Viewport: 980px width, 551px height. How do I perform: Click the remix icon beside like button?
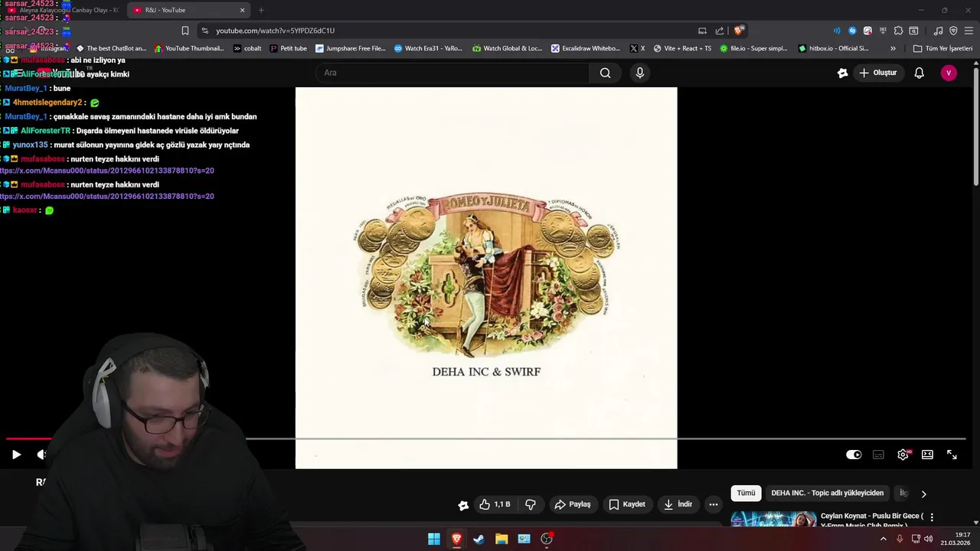click(x=463, y=505)
